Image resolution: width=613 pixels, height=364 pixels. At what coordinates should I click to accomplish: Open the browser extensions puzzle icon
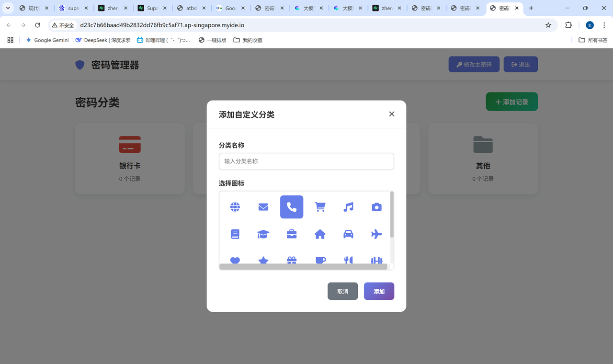click(568, 25)
